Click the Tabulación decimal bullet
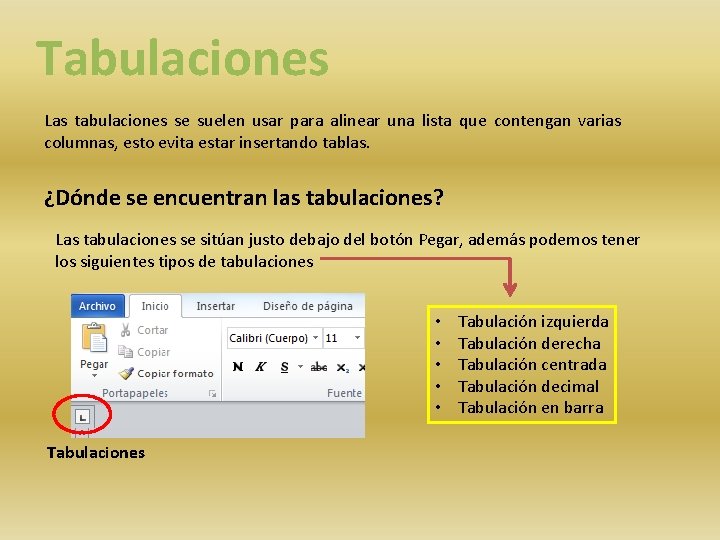720x540 pixels. (x=529, y=387)
